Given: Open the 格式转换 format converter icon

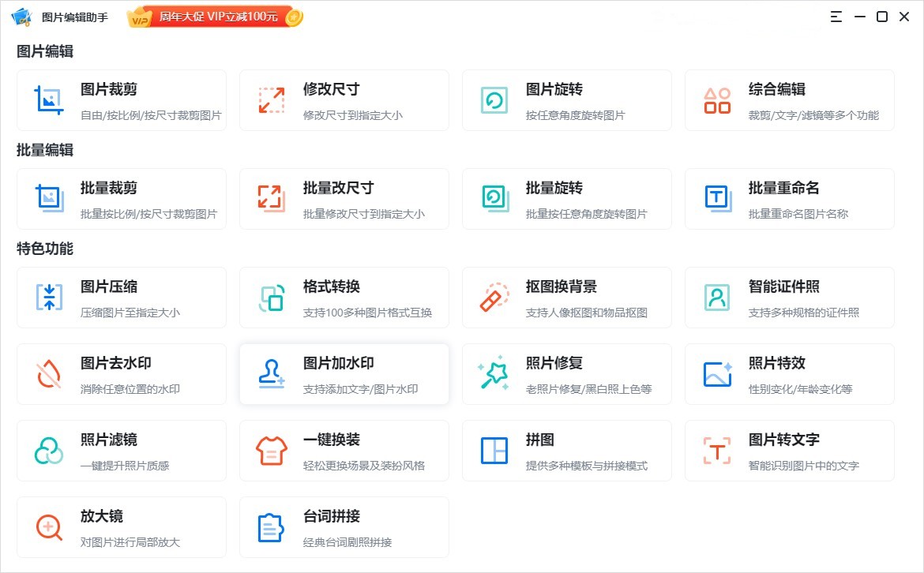Looking at the screenshot, I should tap(270, 298).
